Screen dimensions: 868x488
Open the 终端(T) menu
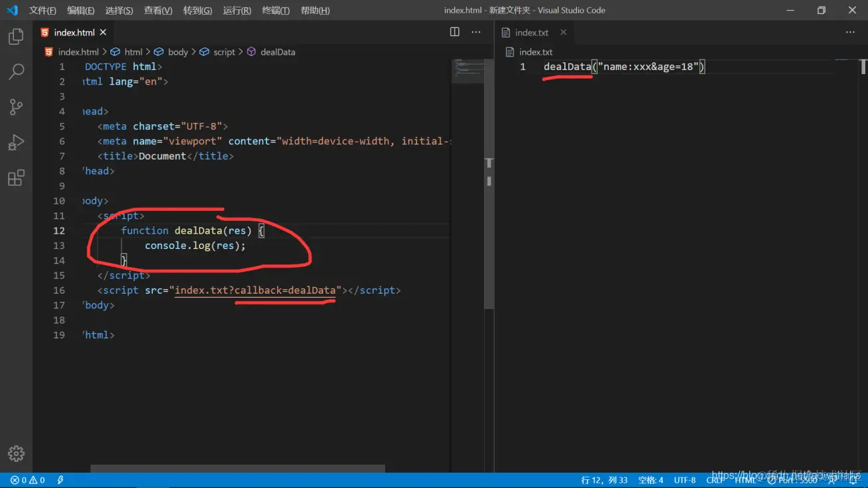click(x=276, y=11)
